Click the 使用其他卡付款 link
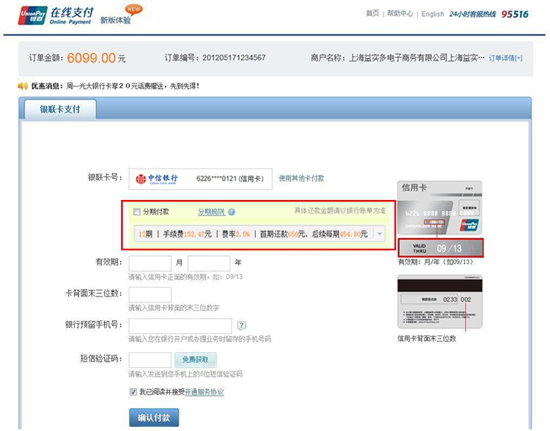 pyautogui.click(x=301, y=178)
